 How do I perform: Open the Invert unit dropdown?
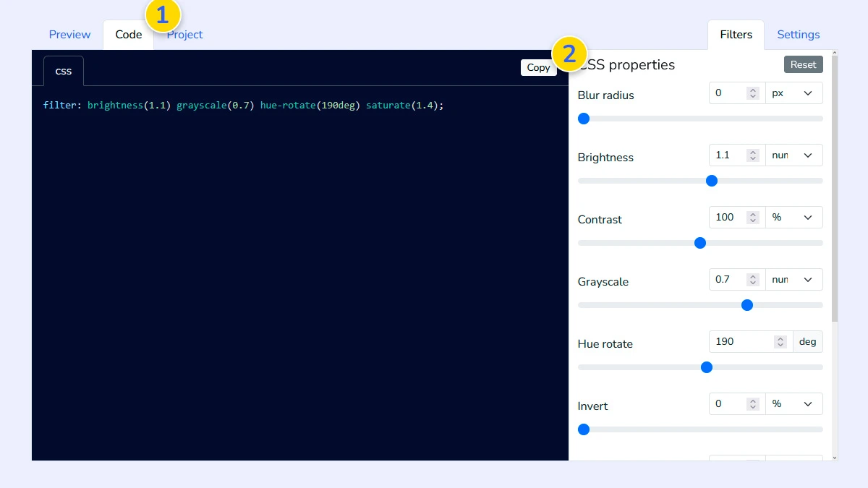tap(793, 403)
